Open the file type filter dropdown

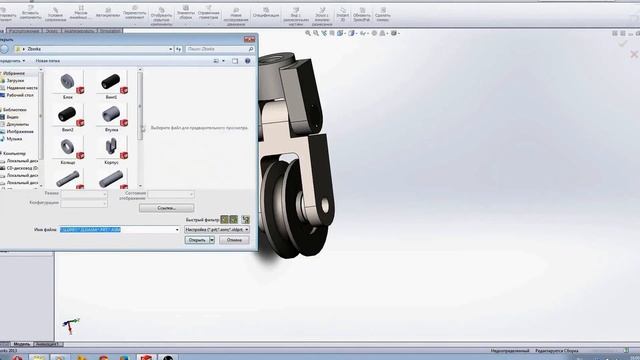pos(217,230)
